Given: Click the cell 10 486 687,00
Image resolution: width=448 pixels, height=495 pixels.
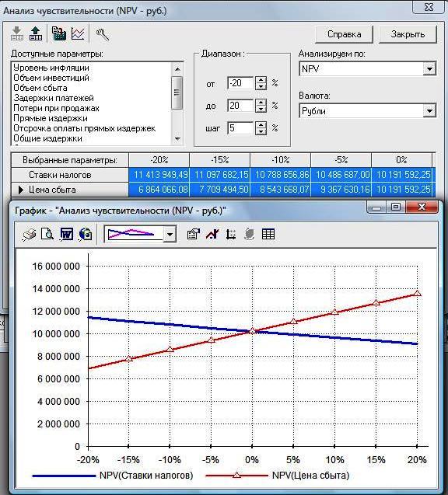Looking at the screenshot, I should click(341, 175).
